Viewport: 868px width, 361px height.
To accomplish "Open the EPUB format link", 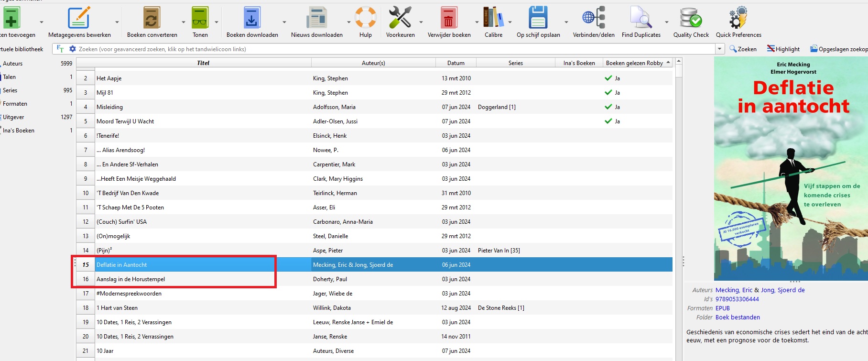I will tap(723, 308).
